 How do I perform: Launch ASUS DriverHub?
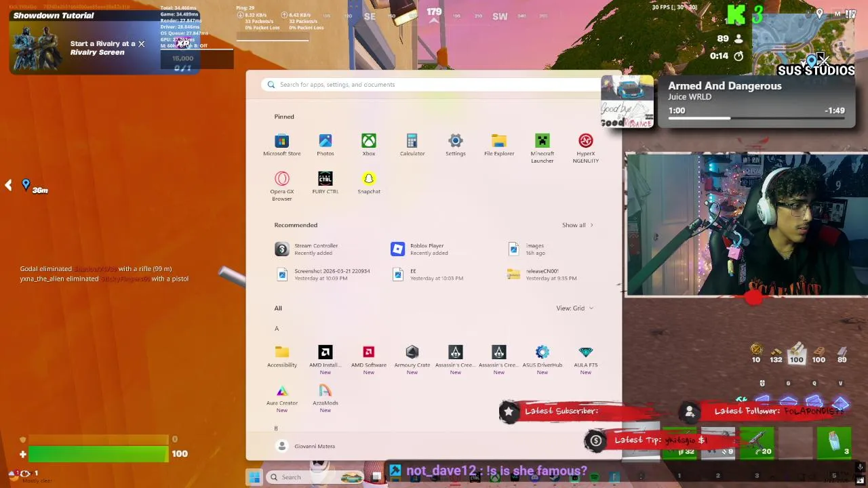click(x=542, y=360)
